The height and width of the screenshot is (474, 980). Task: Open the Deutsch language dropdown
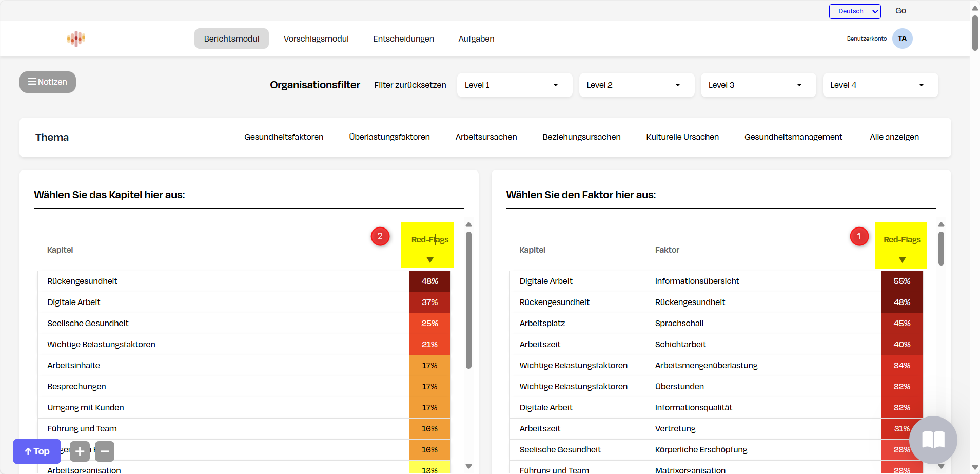855,11
